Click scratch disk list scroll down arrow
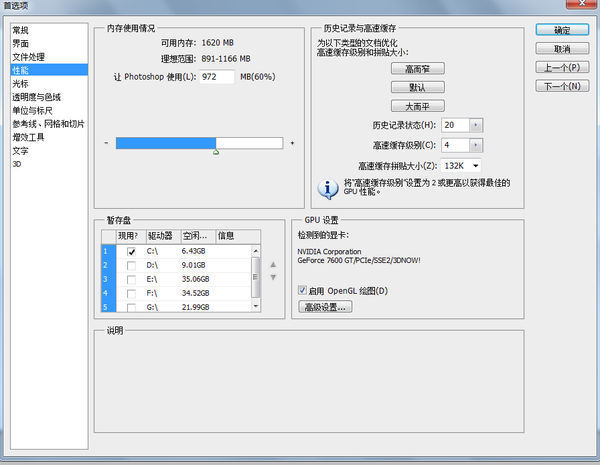This screenshot has height=465, width=600. click(x=256, y=306)
